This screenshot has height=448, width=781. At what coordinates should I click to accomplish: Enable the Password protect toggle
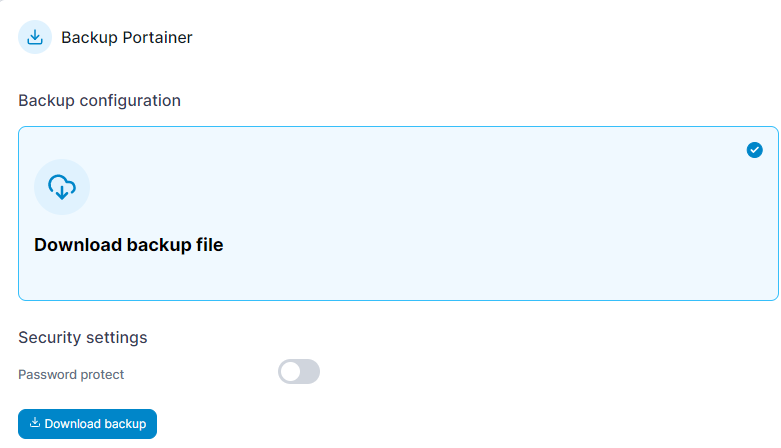pos(299,372)
